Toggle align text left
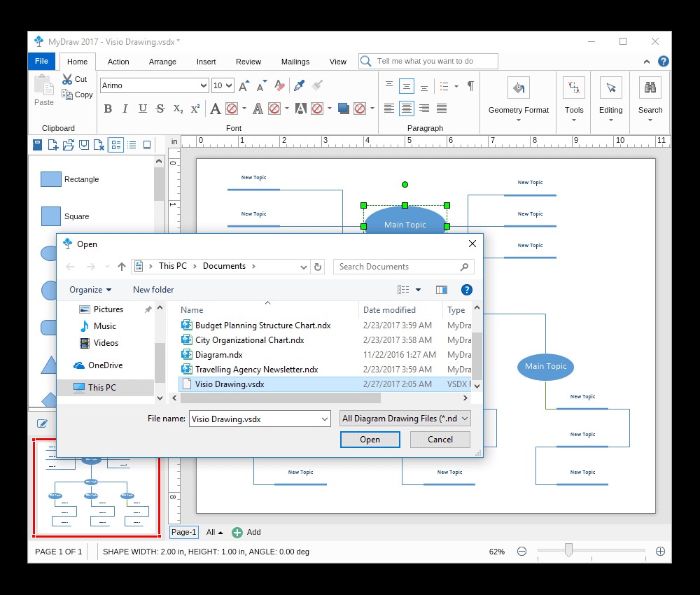 [x=389, y=108]
